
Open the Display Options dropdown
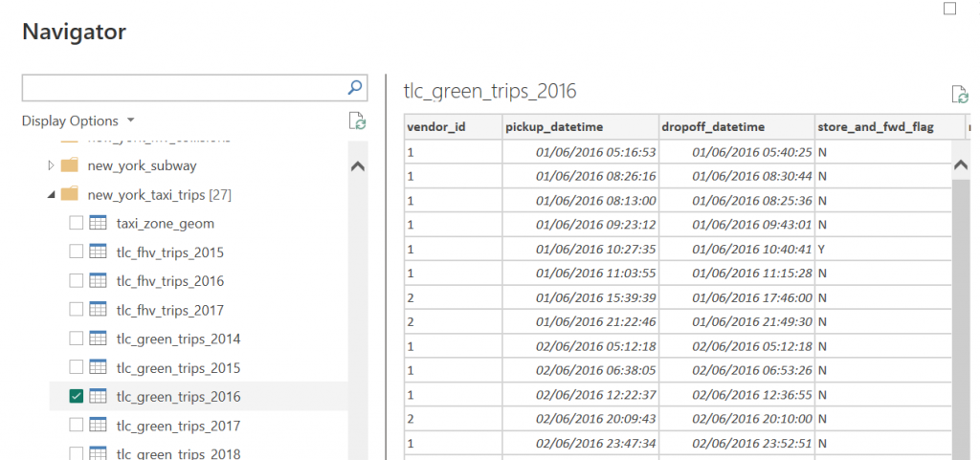[x=78, y=120]
